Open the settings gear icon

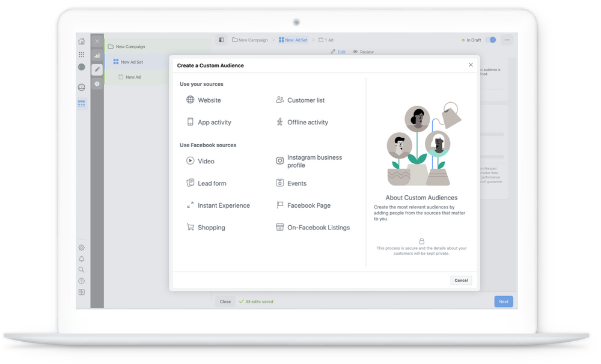click(82, 247)
